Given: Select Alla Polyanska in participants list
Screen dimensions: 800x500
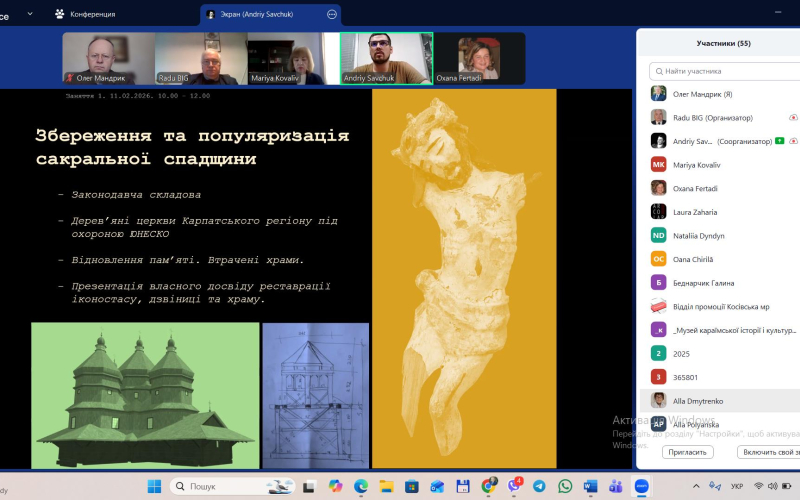Looking at the screenshot, I should tap(720, 424).
